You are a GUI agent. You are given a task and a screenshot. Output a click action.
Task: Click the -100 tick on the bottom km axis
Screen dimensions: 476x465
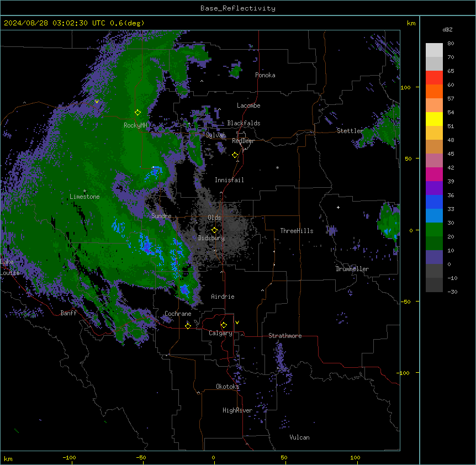click(69, 457)
